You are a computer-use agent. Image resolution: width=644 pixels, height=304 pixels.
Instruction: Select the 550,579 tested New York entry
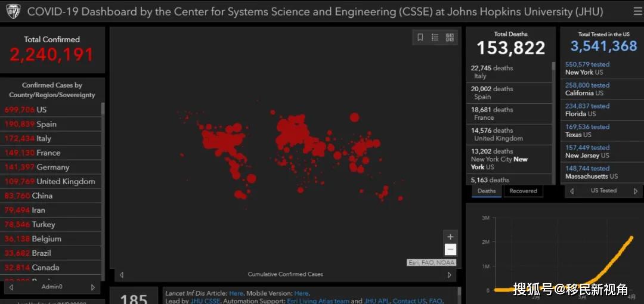(602, 68)
